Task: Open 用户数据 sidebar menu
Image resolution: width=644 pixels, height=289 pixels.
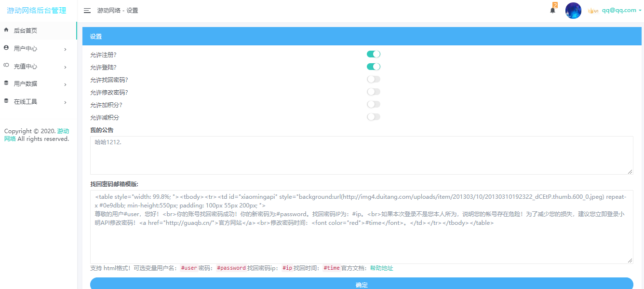Action: tap(39, 84)
